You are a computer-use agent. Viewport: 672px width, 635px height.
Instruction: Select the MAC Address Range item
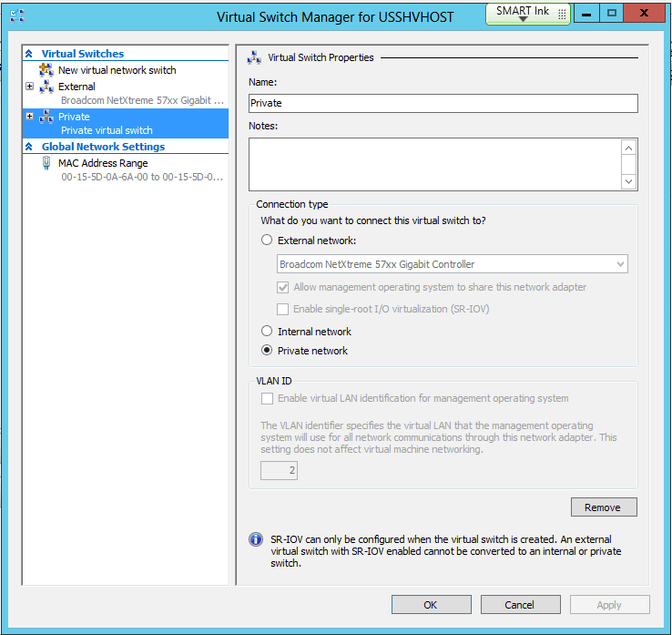(x=103, y=163)
